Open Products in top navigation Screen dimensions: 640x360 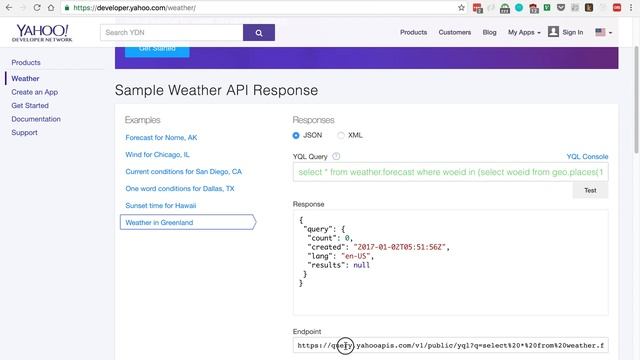click(413, 32)
